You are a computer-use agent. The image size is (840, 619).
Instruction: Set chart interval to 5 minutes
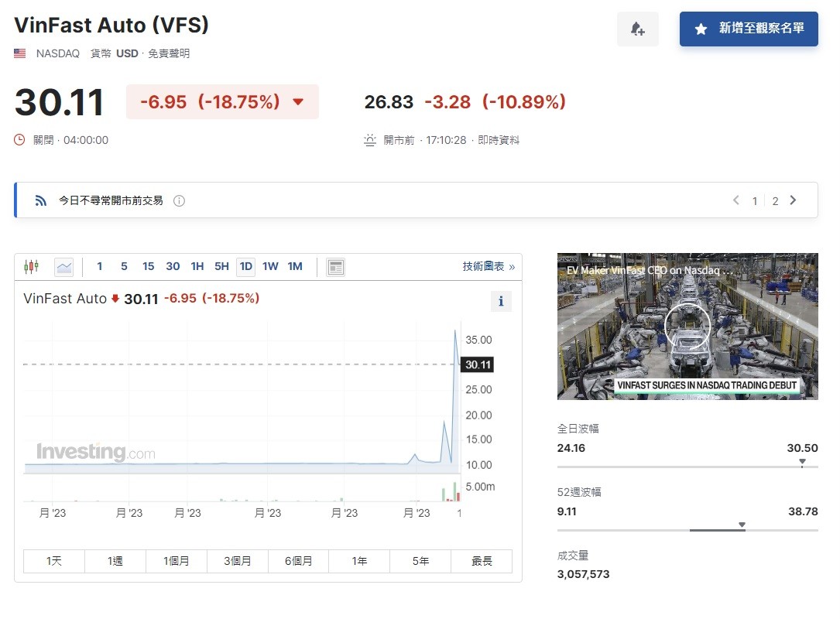coord(124,267)
